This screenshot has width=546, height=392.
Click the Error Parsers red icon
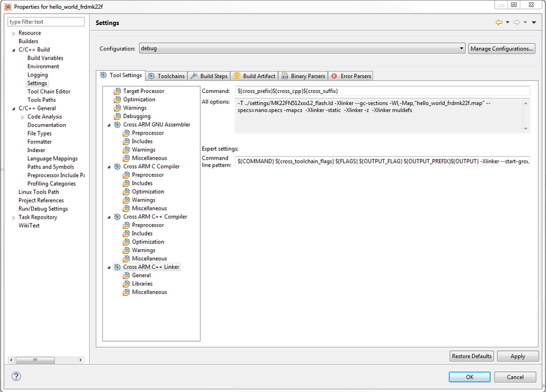334,76
